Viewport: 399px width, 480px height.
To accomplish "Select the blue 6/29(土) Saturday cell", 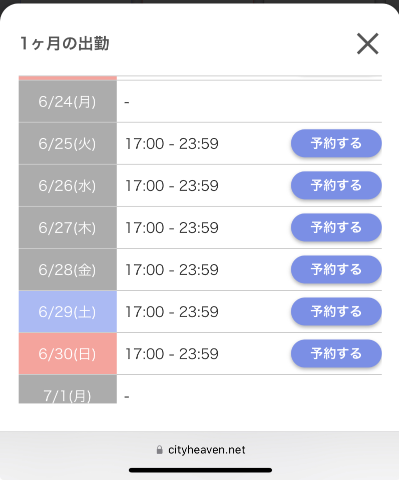I will [68, 311].
